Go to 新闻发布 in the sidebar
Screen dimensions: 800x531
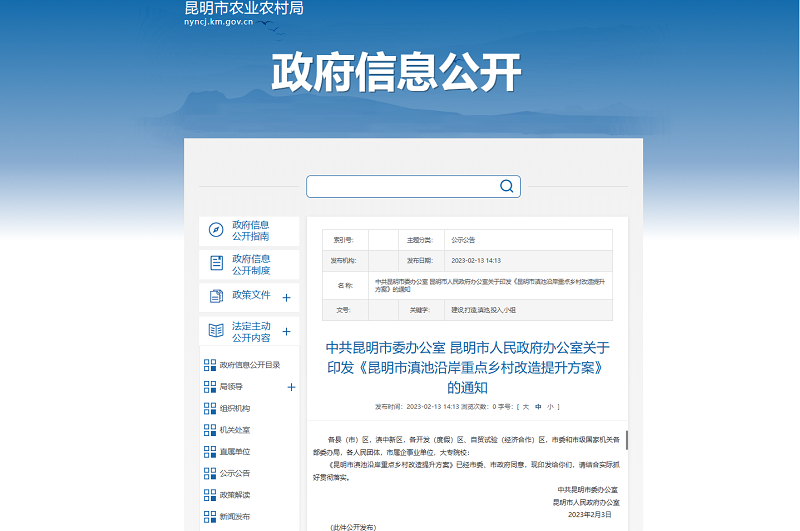click(x=235, y=517)
